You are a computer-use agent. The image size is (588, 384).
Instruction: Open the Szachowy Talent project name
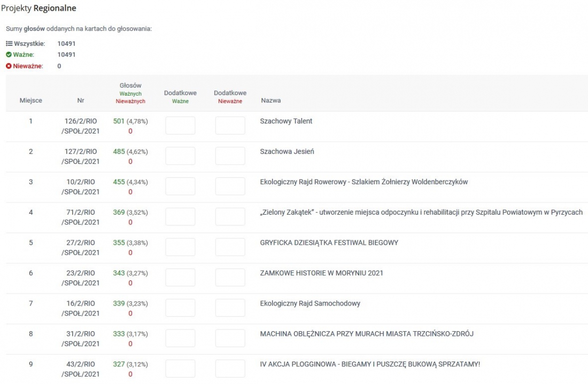coord(286,121)
